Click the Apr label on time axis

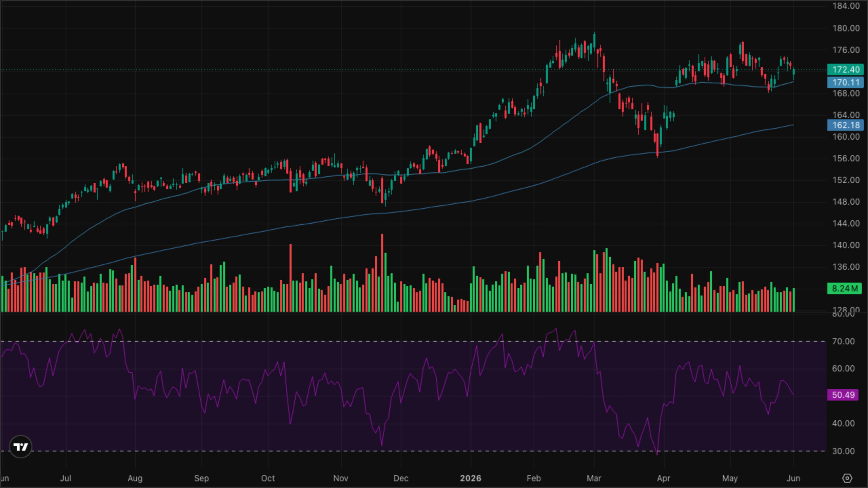click(663, 478)
